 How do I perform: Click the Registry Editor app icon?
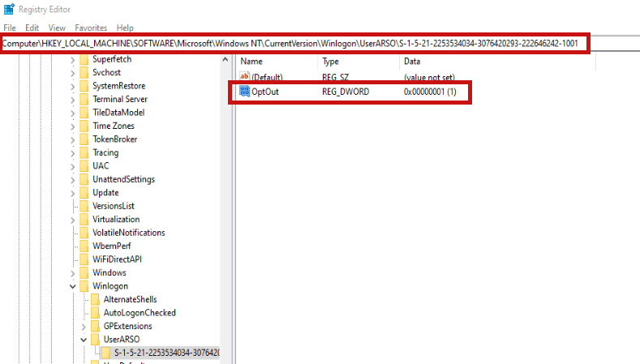click(x=9, y=9)
